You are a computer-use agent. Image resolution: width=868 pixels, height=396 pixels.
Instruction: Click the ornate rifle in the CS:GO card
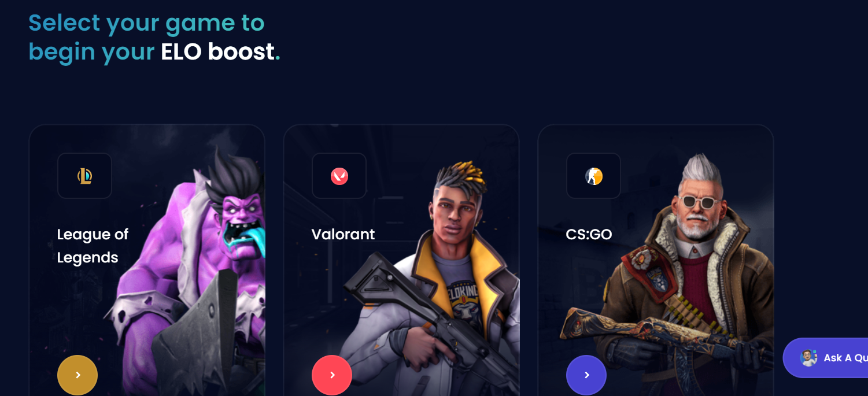(x=653, y=338)
